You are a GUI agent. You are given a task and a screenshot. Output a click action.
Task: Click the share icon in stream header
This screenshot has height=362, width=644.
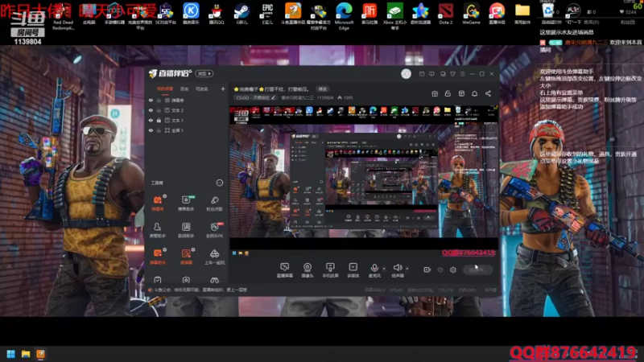(488, 93)
